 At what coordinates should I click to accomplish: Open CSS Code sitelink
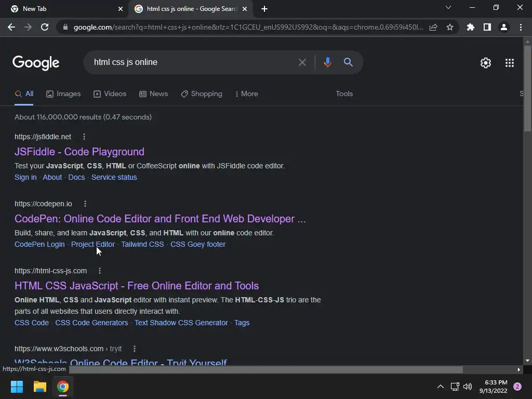pos(32,323)
